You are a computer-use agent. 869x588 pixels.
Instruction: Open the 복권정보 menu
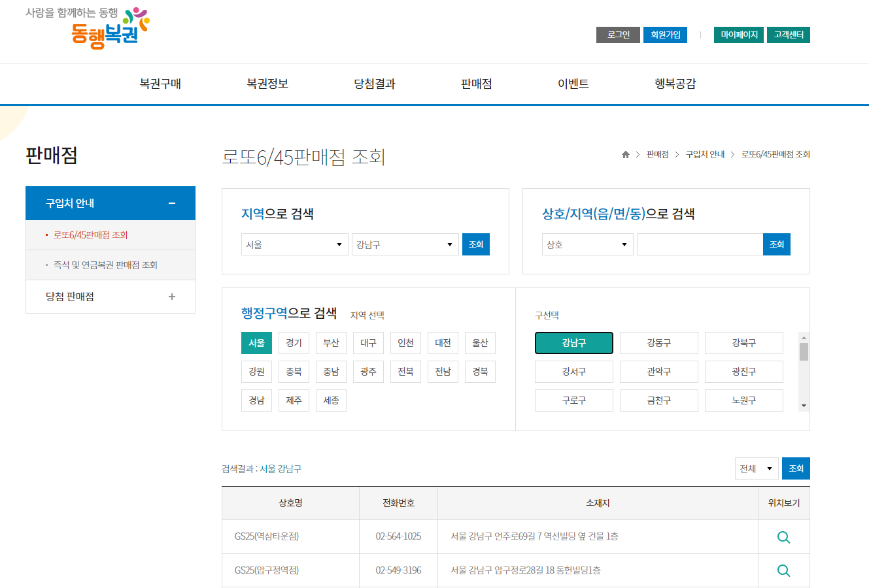pos(267,84)
